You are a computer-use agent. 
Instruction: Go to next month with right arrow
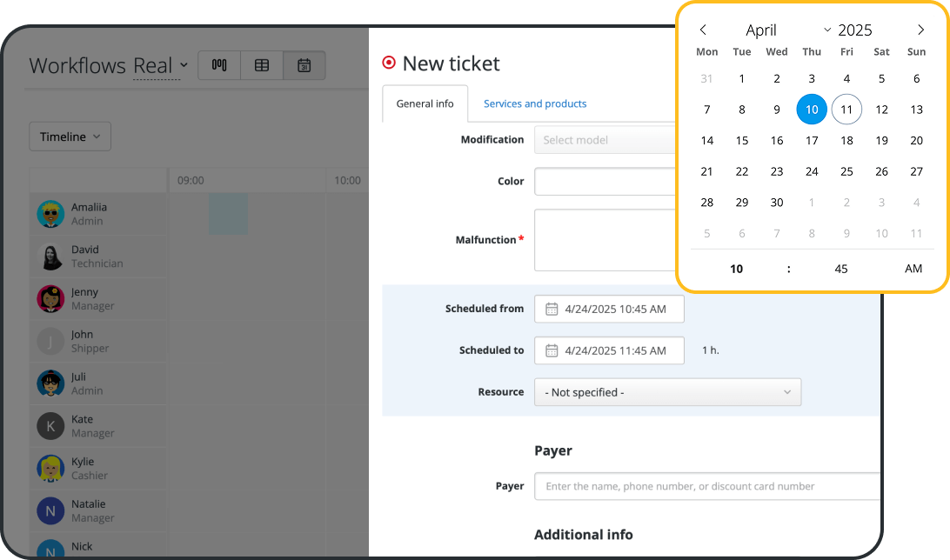click(920, 29)
